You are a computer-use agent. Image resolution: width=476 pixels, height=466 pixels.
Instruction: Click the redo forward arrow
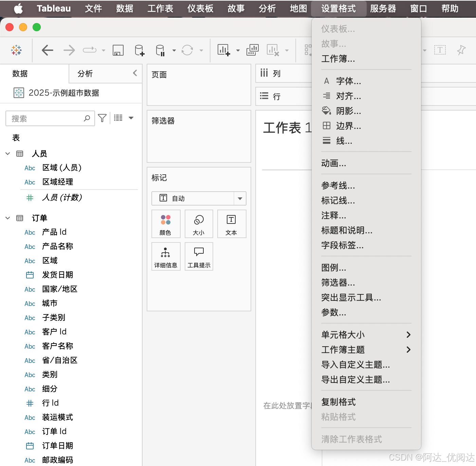(69, 50)
